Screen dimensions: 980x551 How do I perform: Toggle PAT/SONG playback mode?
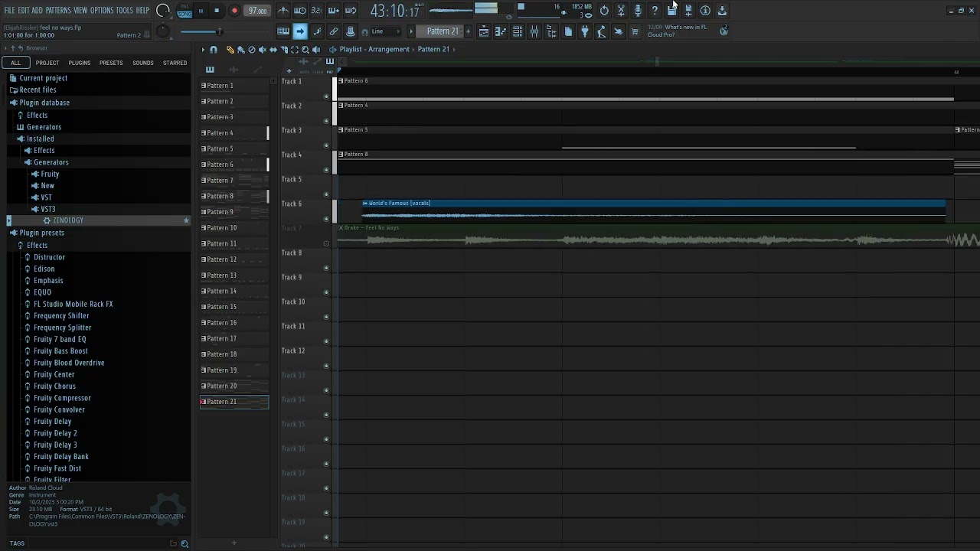pyautogui.click(x=185, y=11)
